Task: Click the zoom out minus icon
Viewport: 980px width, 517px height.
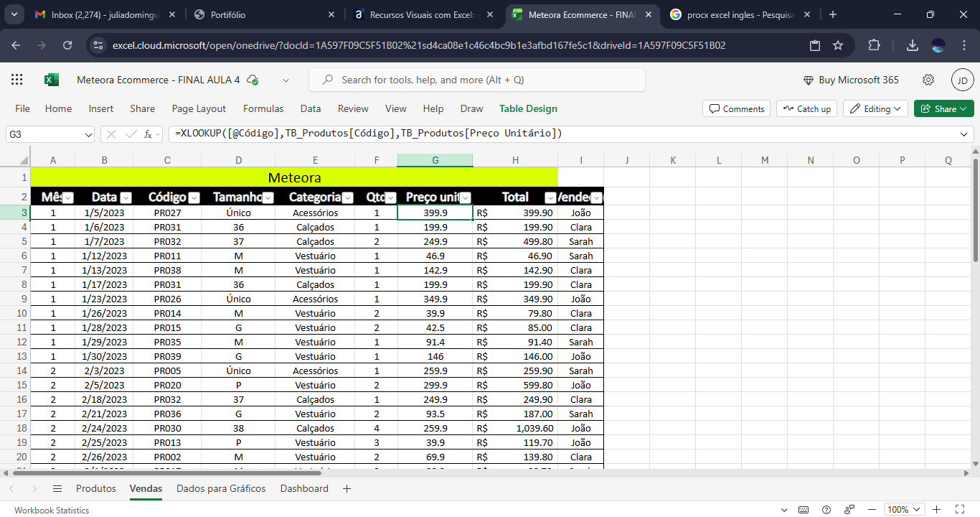Action: click(872, 510)
